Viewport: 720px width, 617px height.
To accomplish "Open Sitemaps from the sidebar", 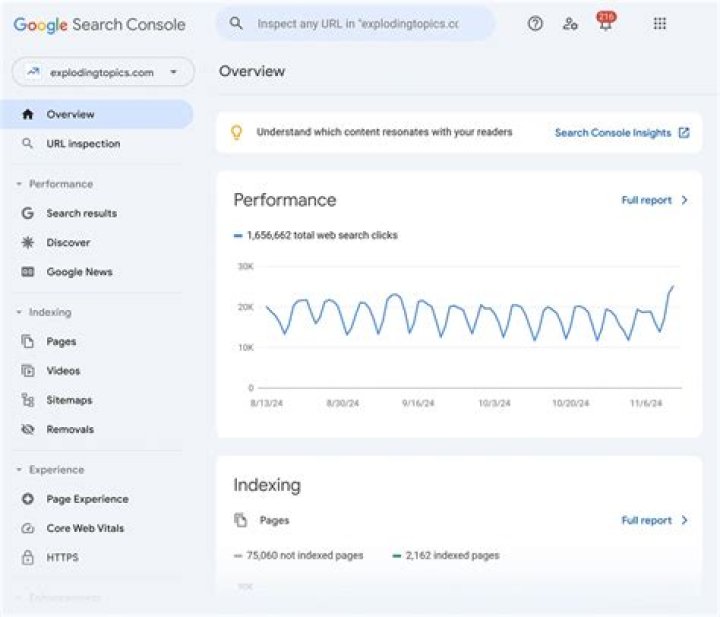I will point(69,400).
